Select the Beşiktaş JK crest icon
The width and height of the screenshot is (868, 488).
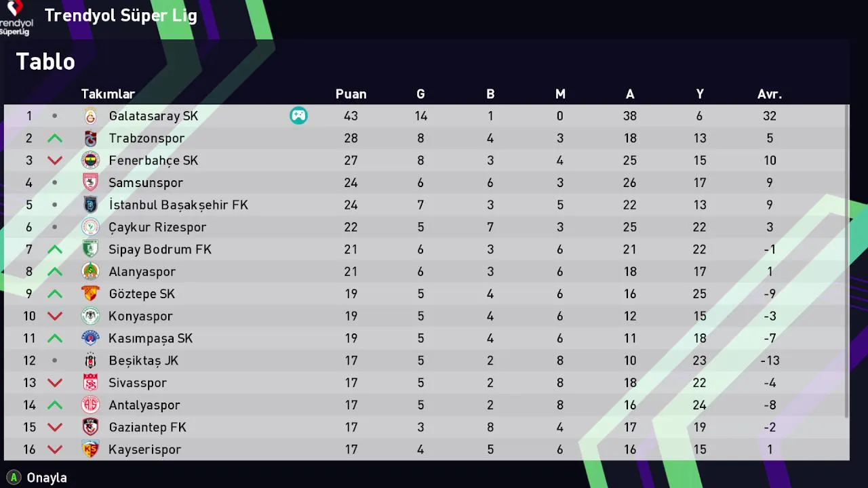(90, 361)
